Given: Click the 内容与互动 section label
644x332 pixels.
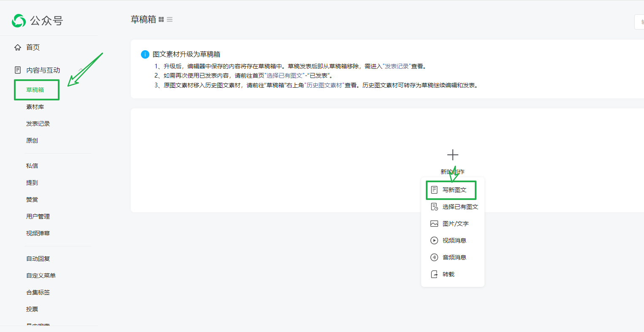Looking at the screenshot, I should (43, 70).
